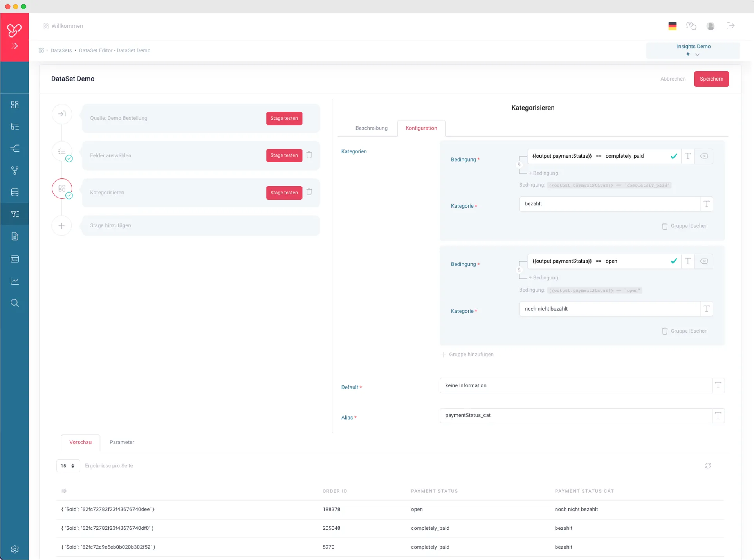
Task: Open the line chart icon in sidebar
Action: pyautogui.click(x=15, y=281)
